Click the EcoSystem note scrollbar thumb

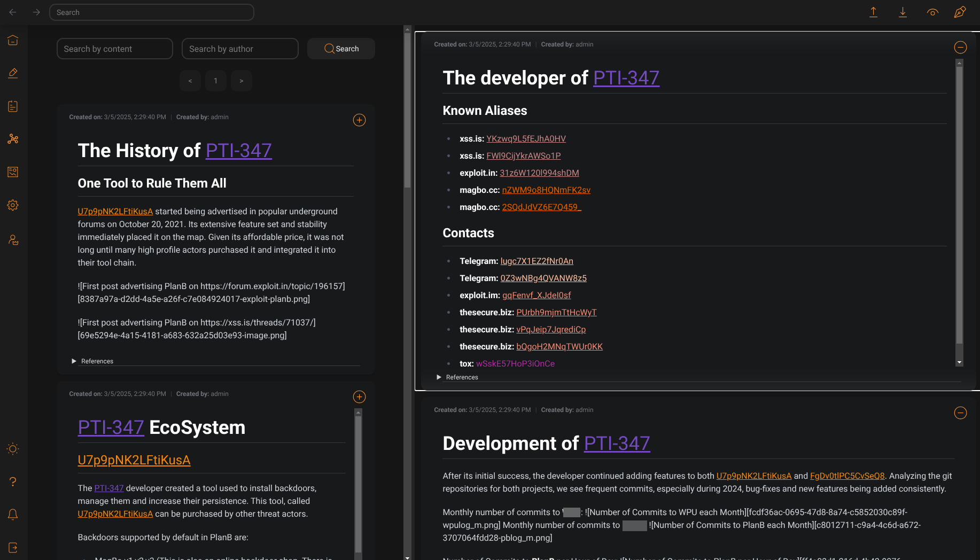pos(359,484)
